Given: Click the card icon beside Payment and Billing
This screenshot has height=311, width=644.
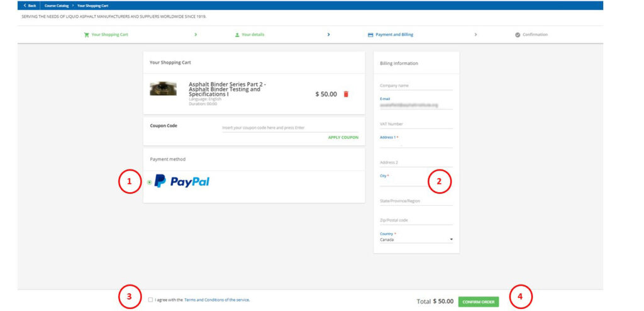Looking at the screenshot, I should 370,35.
